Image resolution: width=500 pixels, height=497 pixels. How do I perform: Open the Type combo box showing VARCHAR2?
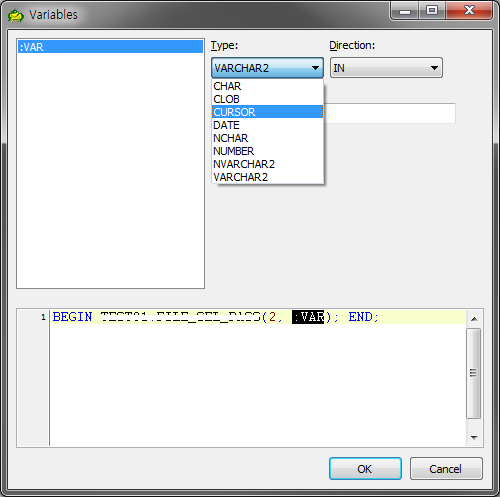(x=267, y=68)
